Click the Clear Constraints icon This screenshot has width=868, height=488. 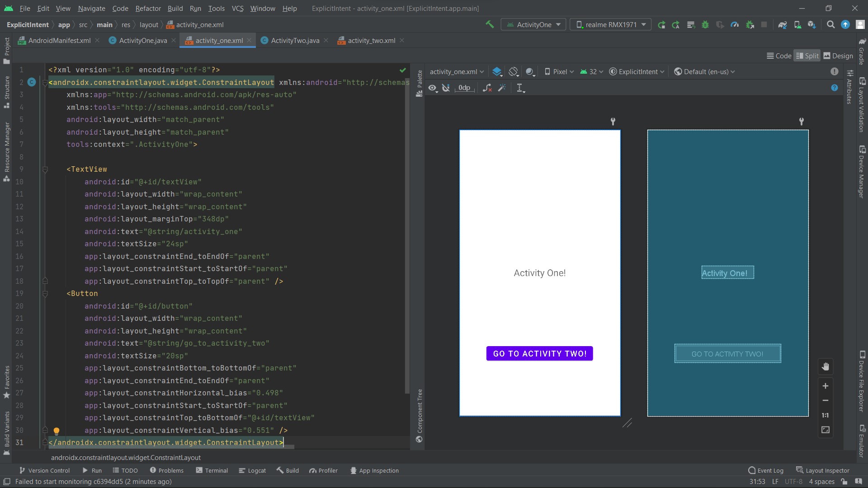[x=487, y=88]
